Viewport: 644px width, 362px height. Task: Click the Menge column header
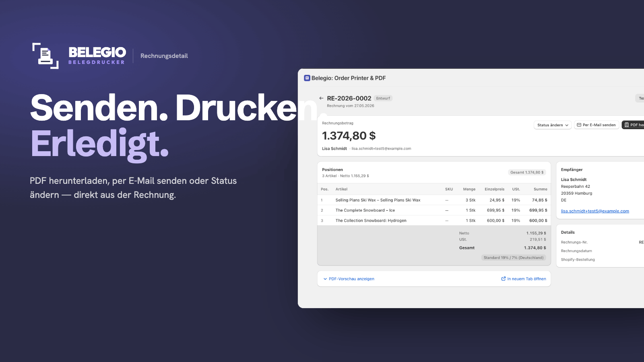click(x=469, y=189)
